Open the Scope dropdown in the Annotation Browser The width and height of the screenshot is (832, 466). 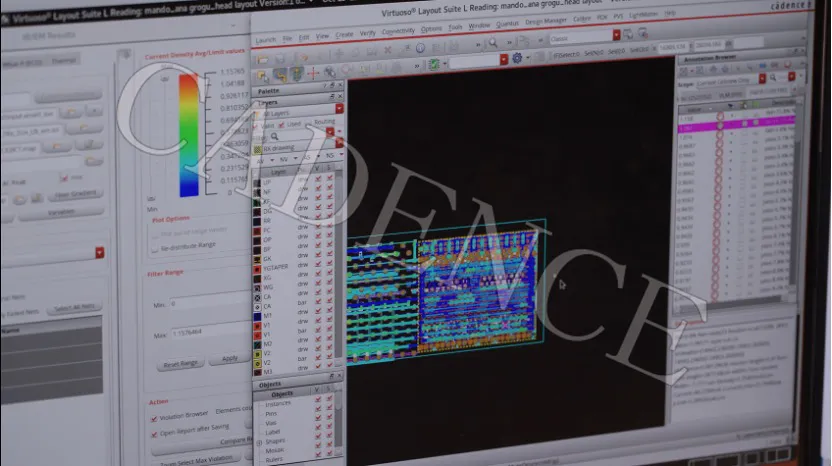point(762,79)
